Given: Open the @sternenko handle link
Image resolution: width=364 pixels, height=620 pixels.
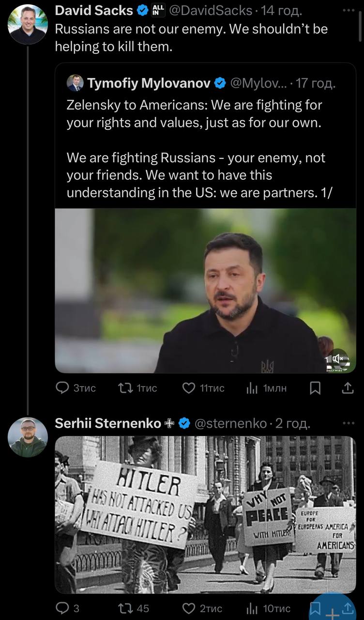Looking at the screenshot, I should pyautogui.click(x=230, y=423).
